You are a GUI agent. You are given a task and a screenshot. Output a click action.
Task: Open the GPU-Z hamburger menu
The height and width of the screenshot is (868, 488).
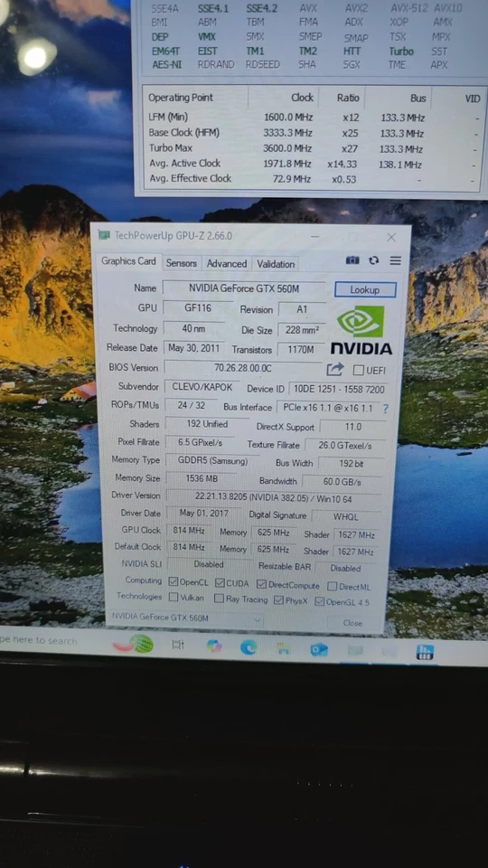tap(395, 260)
